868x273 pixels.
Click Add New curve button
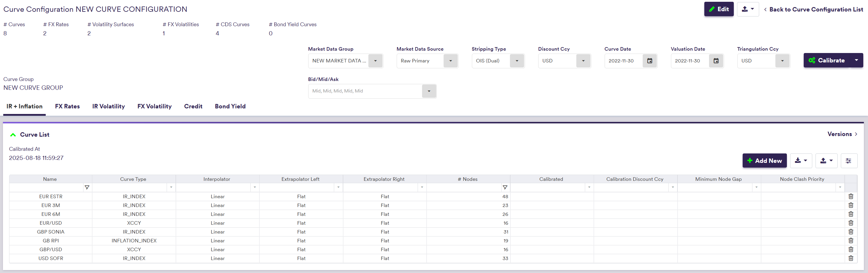[764, 161]
